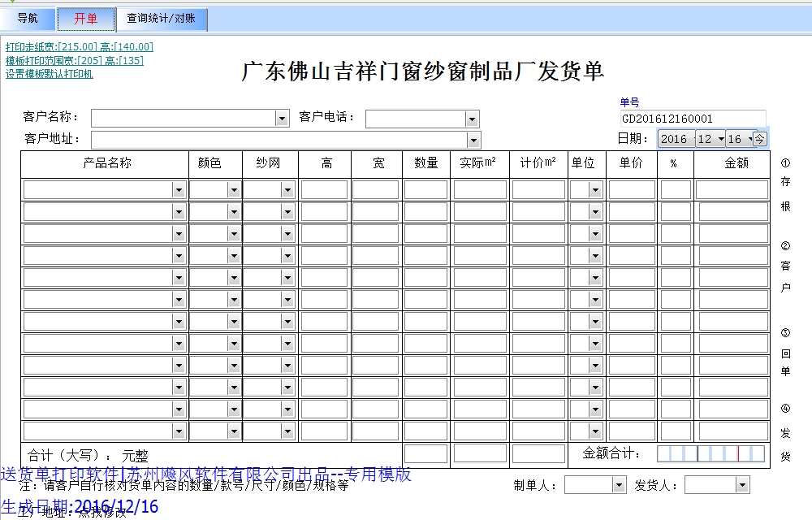Open last row 产品名称 dropdown
This screenshot has width=812, height=520.
click(179, 431)
